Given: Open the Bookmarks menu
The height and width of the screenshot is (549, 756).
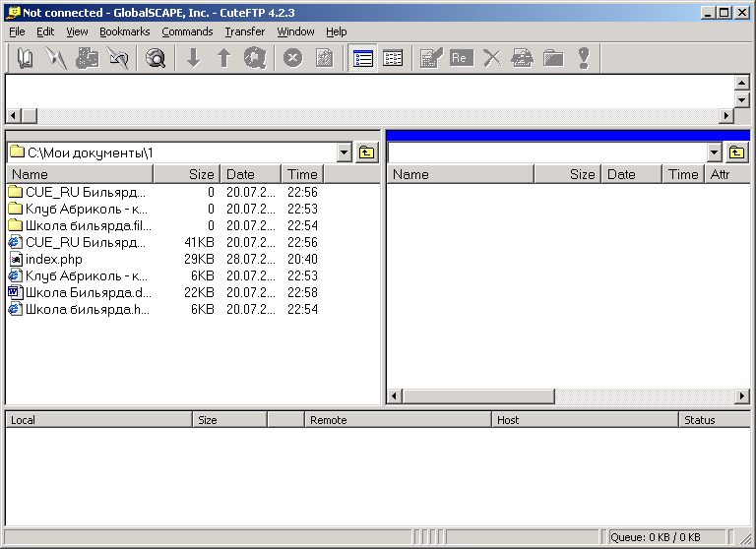Looking at the screenshot, I should click(124, 31).
